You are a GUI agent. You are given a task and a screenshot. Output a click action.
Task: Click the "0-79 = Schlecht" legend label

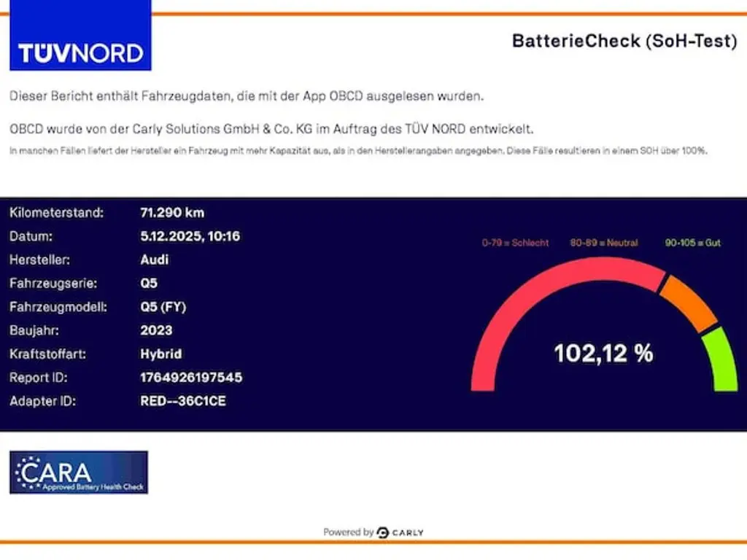pyautogui.click(x=515, y=243)
